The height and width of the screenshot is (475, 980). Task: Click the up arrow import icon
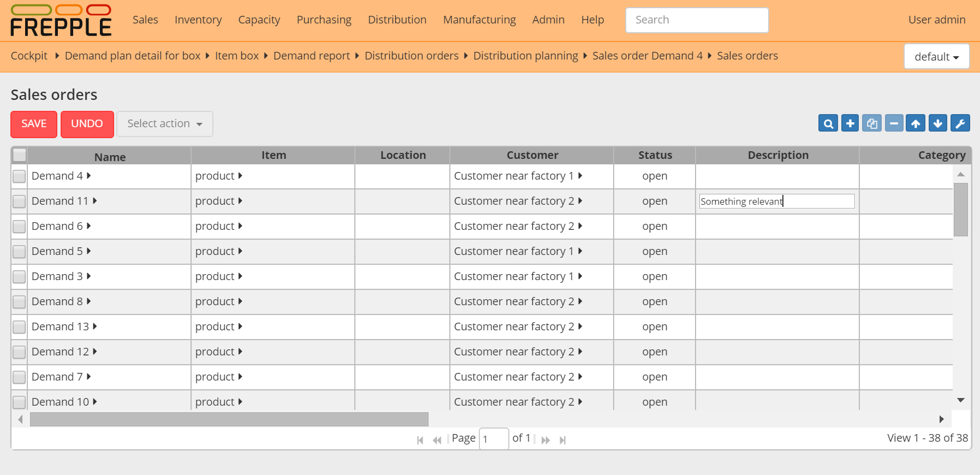coord(916,123)
